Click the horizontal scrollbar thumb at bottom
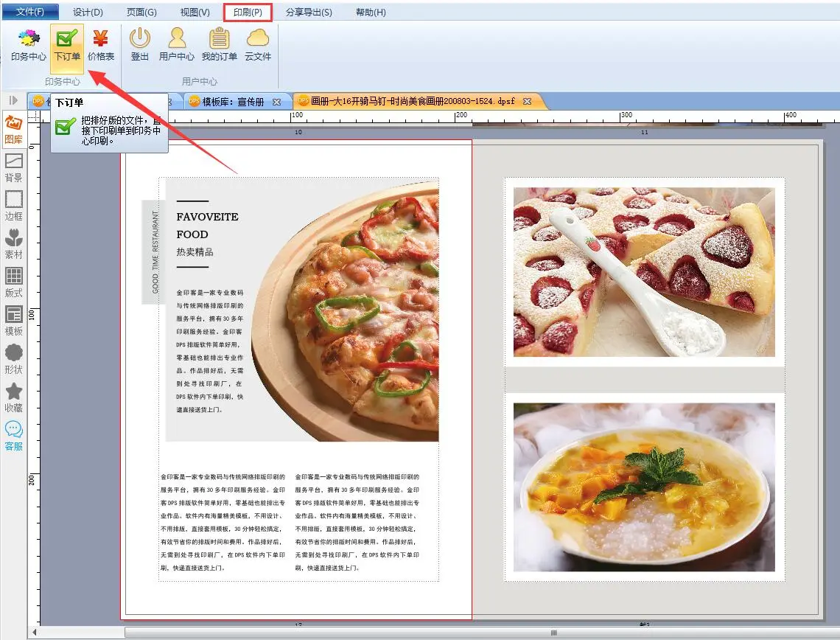840x640 pixels. tap(553, 633)
